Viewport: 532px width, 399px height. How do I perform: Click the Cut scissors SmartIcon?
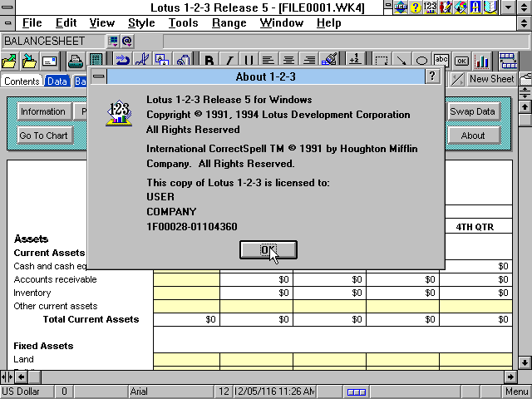(142, 61)
